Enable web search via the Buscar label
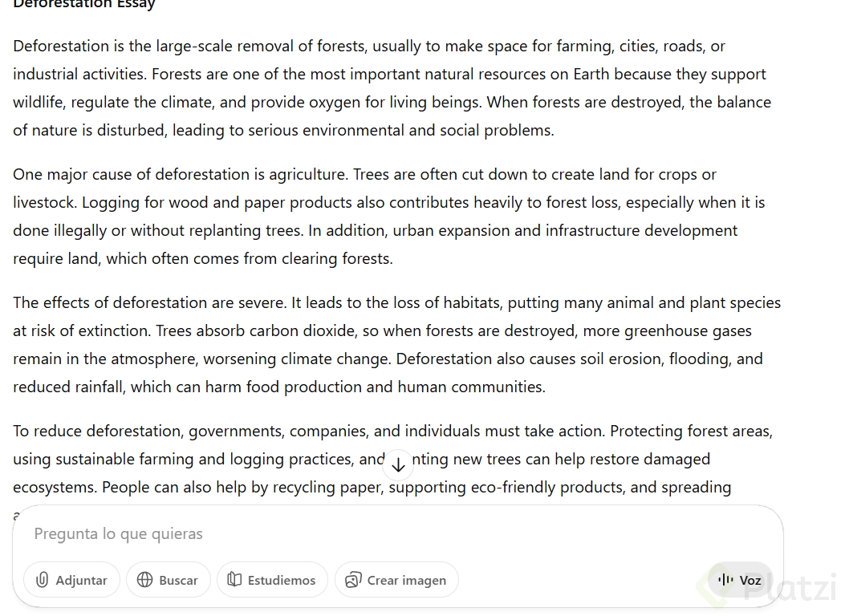 (178, 581)
